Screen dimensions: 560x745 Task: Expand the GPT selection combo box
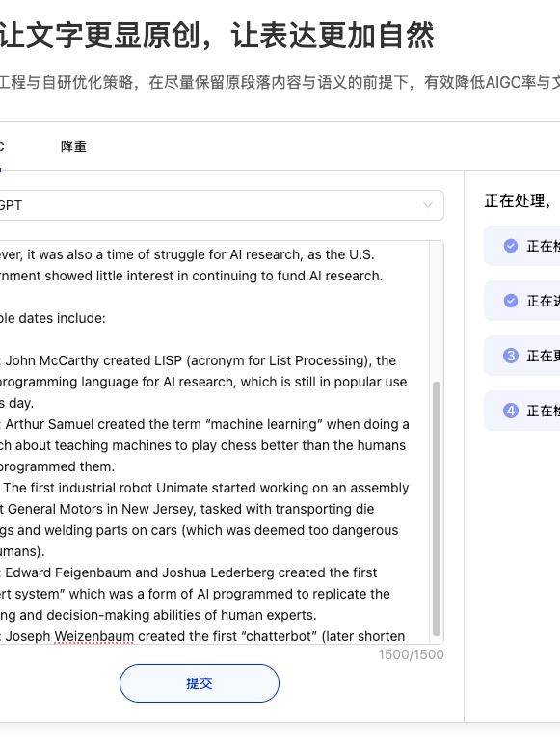[222, 205]
